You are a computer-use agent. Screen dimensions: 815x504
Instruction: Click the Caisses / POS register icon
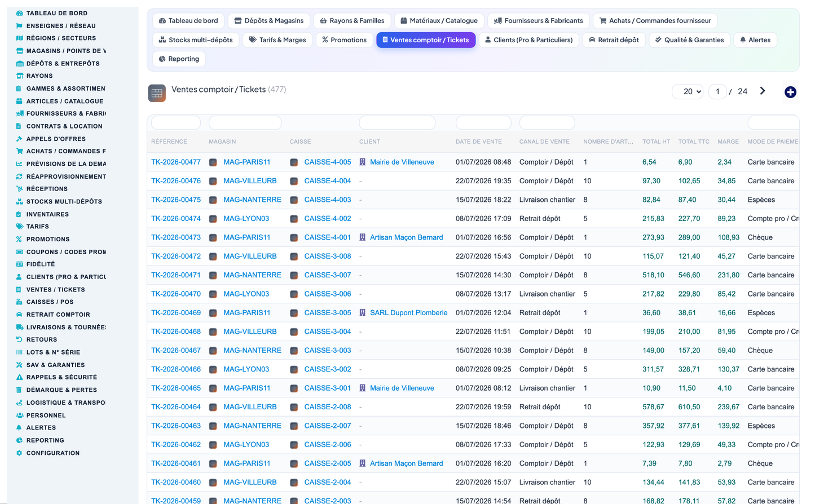click(20, 302)
